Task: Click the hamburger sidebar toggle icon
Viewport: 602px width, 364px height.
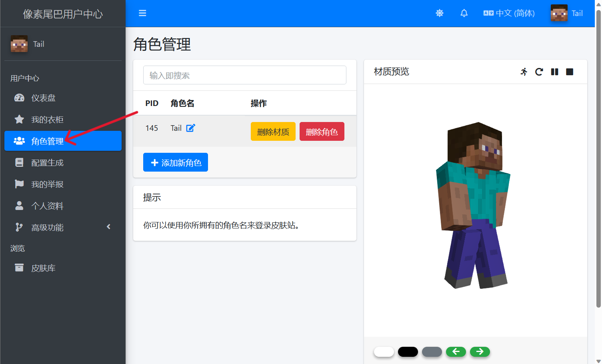Action: pos(142,13)
